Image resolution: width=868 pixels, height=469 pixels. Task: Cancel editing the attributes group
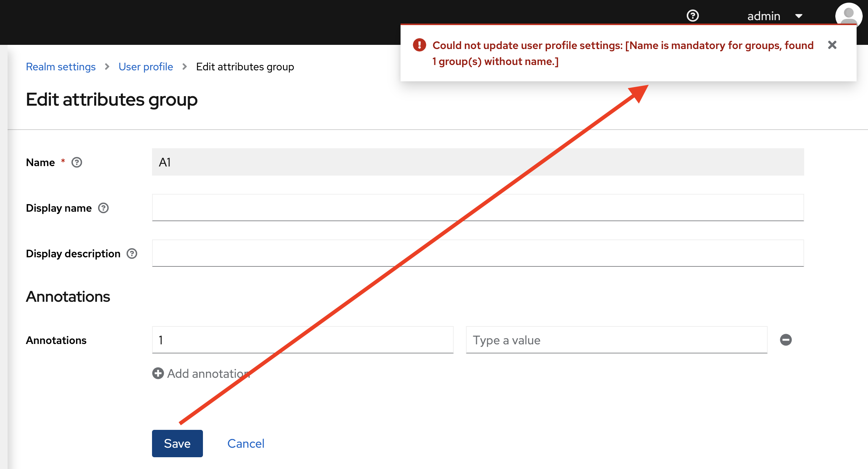[x=246, y=443]
